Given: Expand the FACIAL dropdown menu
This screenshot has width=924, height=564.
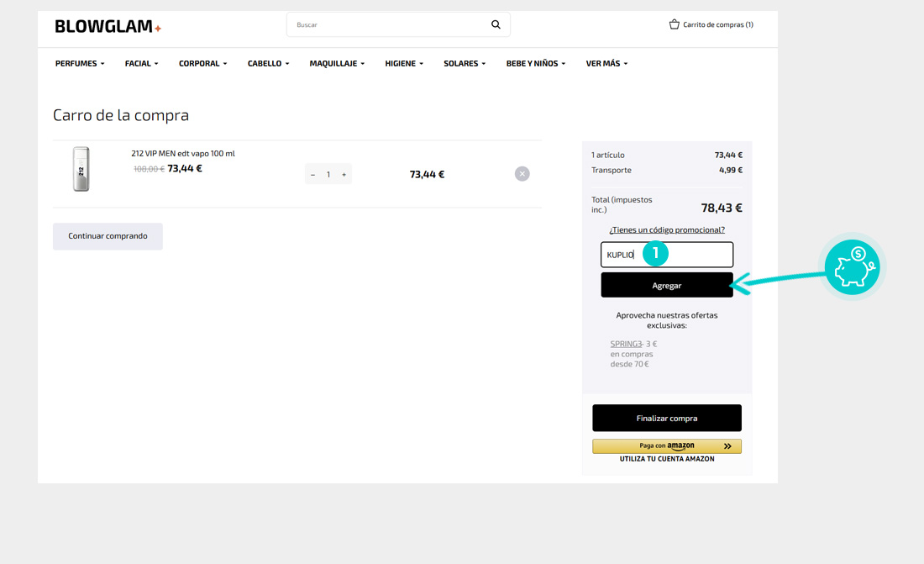Looking at the screenshot, I should 141,64.
